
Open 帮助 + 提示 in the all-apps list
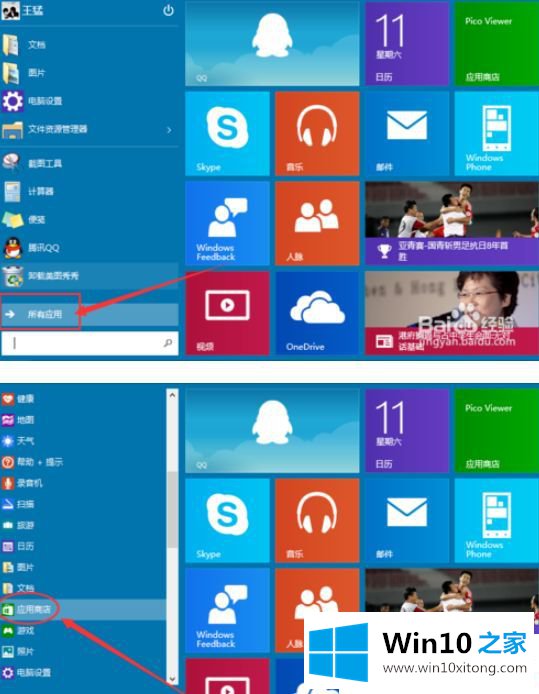[x=83, y=462]
